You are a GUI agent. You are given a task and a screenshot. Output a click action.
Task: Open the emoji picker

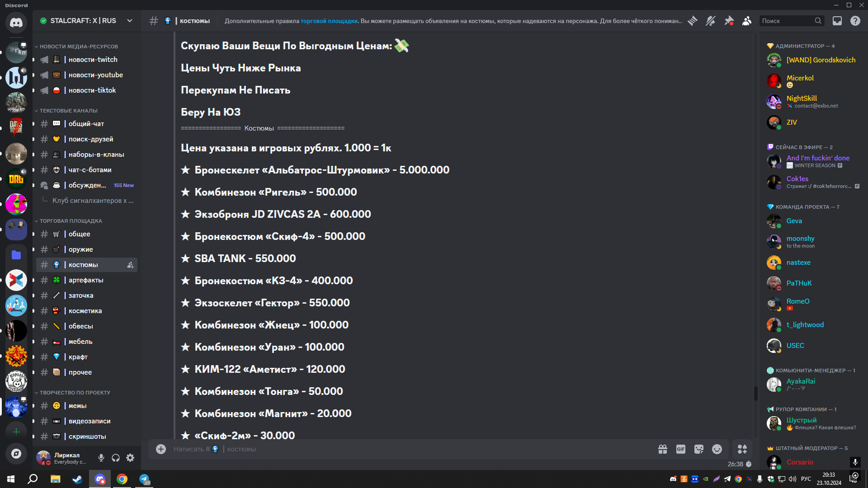[717, 449]
